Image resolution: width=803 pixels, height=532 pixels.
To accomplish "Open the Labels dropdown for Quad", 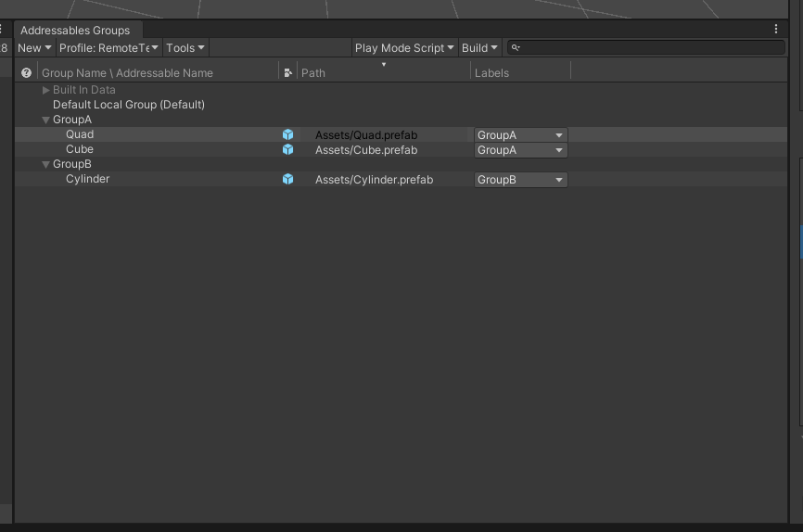I will click(x=520, y=135).
